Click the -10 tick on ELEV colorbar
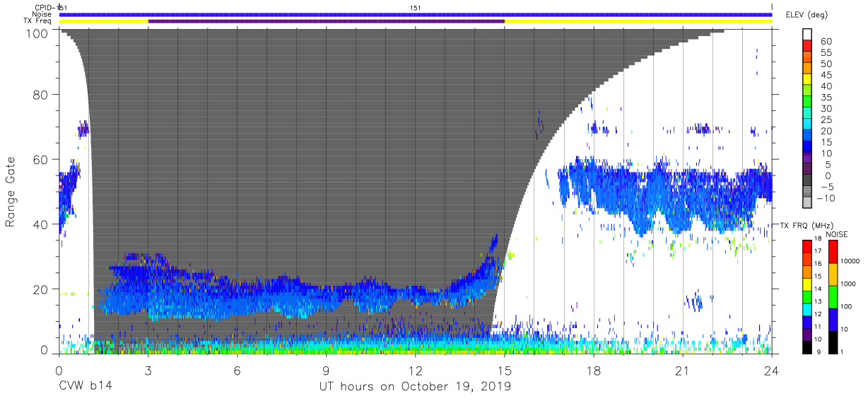868x401 pixels. click(x=827, y=198)
